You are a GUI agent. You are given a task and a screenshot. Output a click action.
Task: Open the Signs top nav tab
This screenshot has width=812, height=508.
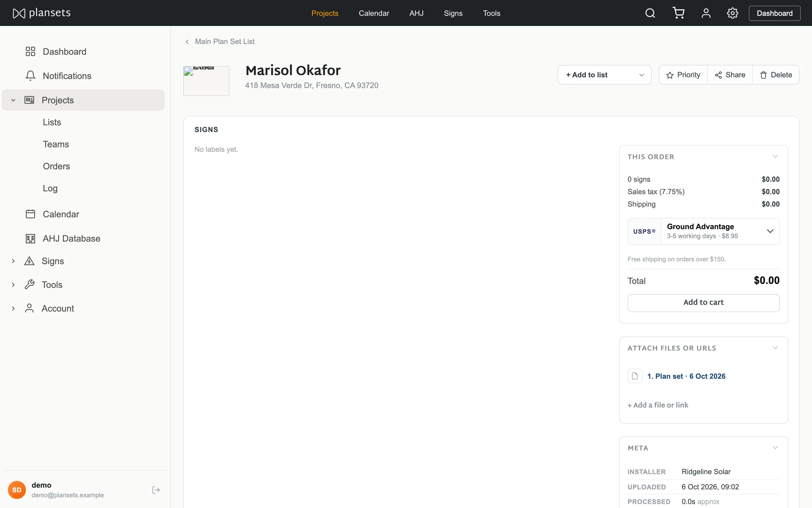click(453, 13)
